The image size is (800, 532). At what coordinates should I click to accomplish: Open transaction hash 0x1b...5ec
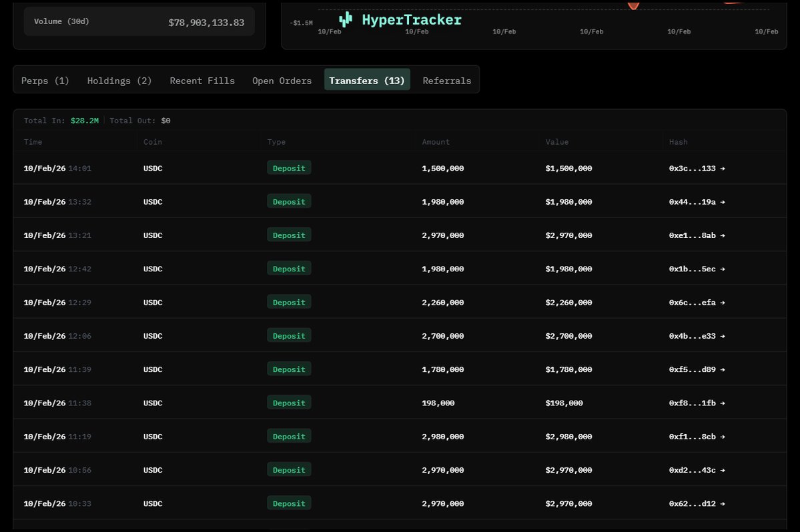693,269
